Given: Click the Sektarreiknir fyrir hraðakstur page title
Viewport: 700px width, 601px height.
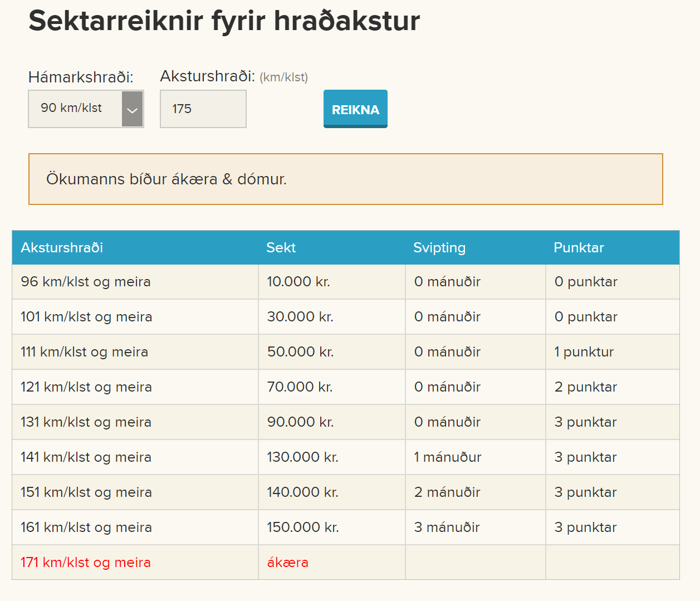Looking at the screenshot, I should (x=224, y=21).
